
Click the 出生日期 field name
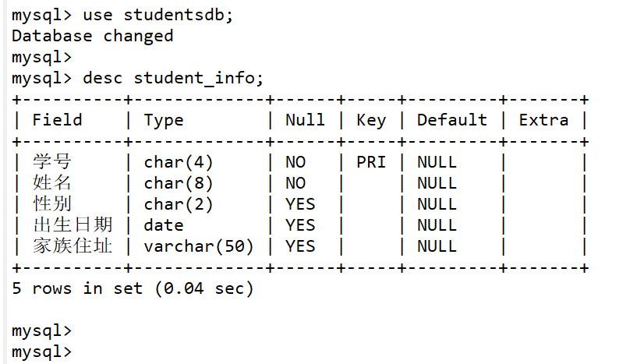[73, 225]
